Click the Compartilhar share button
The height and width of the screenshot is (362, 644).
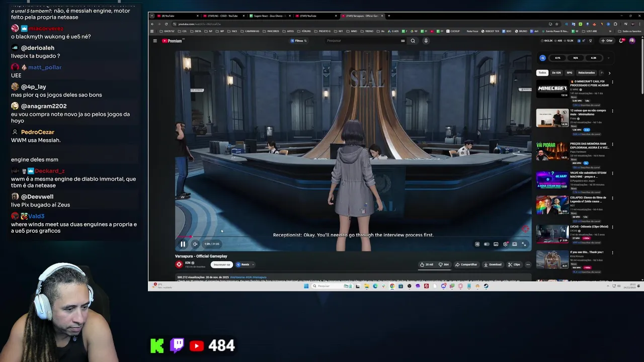click(466, 264)
